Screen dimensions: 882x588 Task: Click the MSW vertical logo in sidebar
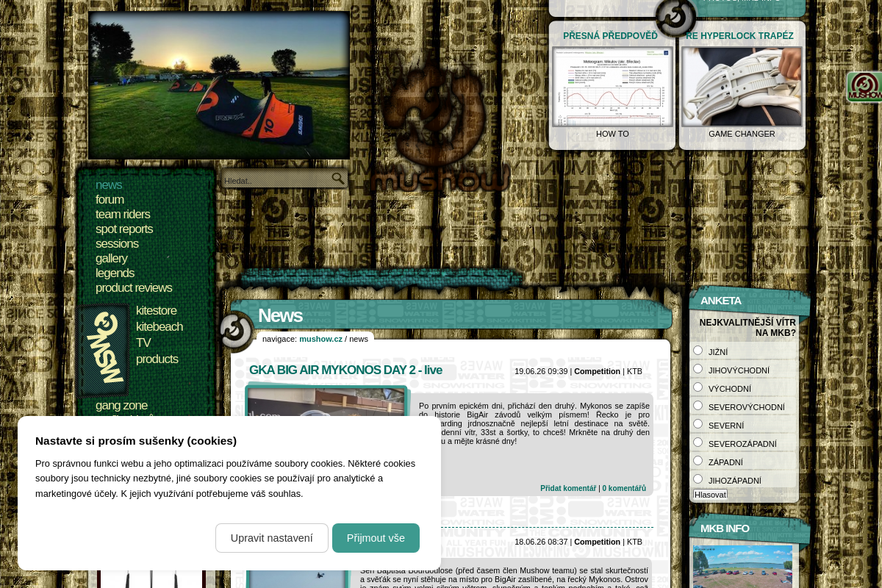coord(105,350)
